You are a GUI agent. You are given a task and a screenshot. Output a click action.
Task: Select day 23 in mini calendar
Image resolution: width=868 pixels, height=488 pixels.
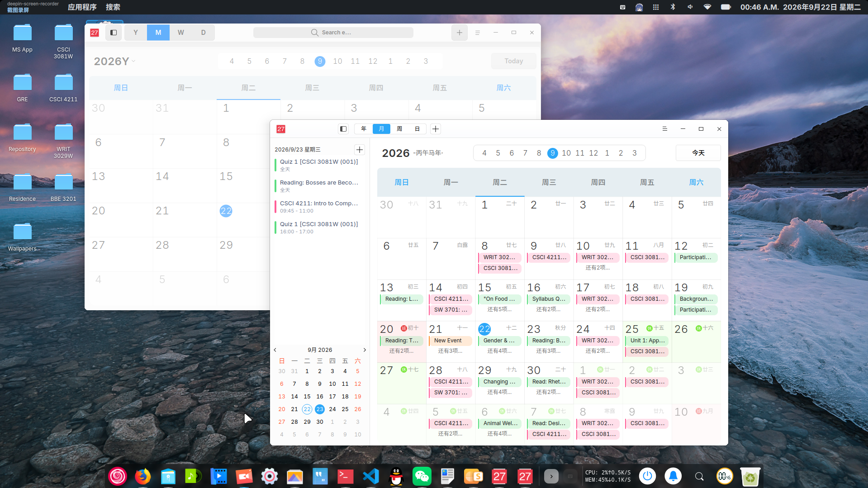[320, 409]
